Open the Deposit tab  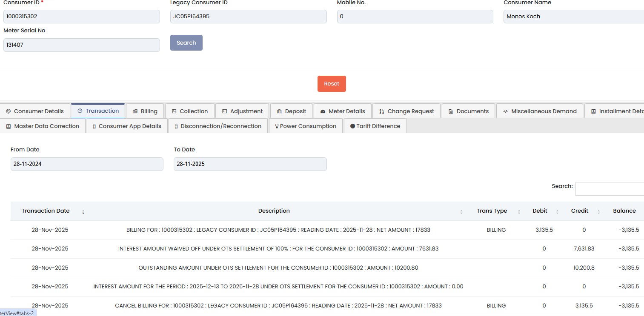pyautogui.click(x=291, y=111)
